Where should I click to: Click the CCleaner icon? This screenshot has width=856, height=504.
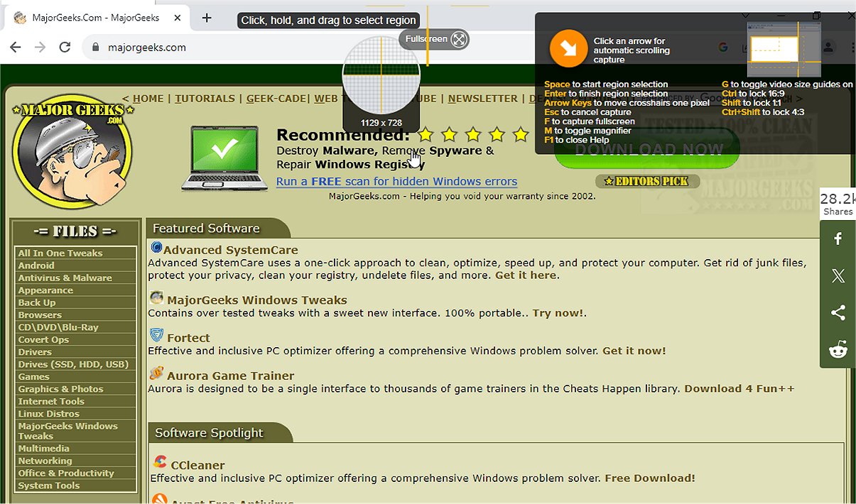point(161,463)
